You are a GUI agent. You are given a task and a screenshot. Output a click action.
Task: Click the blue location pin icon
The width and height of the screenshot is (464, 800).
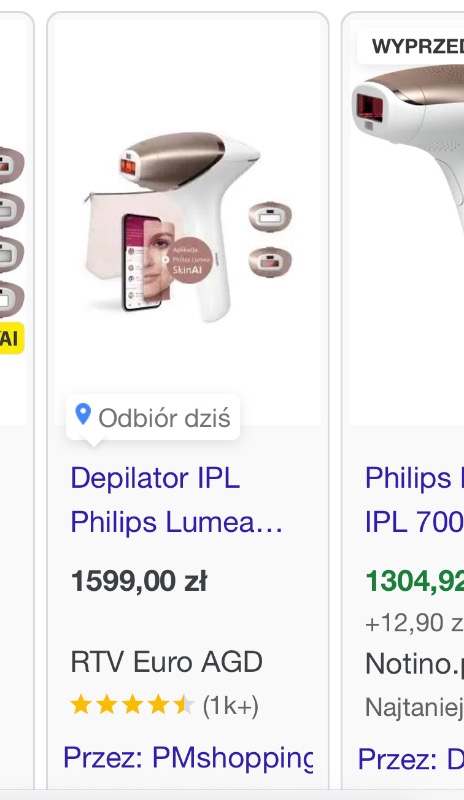pyautogui.click(x=83, y=414)
